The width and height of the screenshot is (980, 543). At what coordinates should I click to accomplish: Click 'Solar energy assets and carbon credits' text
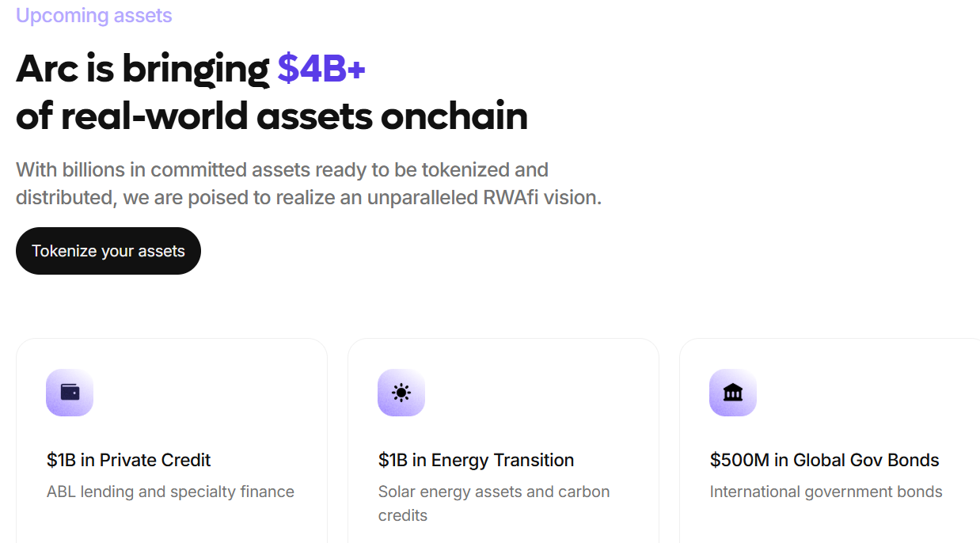pyautogui.click(x=493, y=503)
